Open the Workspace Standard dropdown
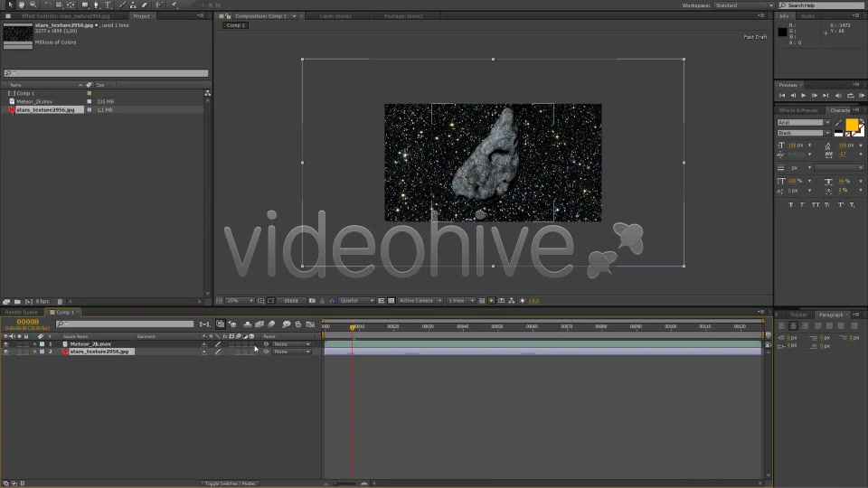 [743, 5]
